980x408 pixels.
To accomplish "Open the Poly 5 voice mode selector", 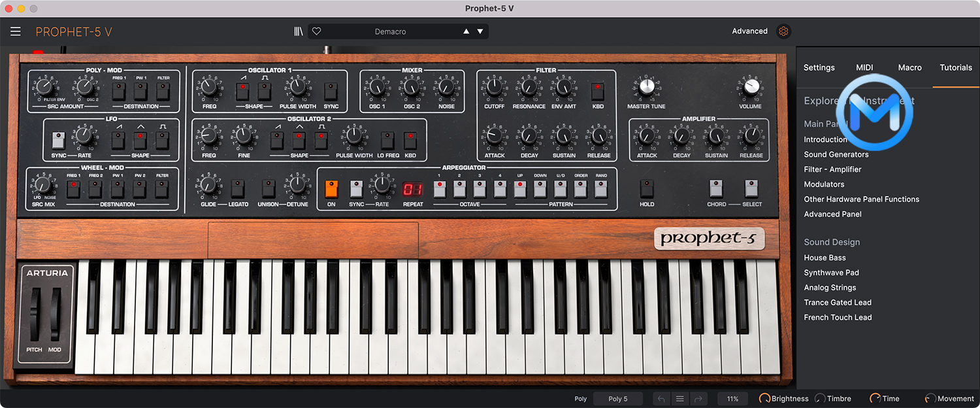I will pos(617,398).
